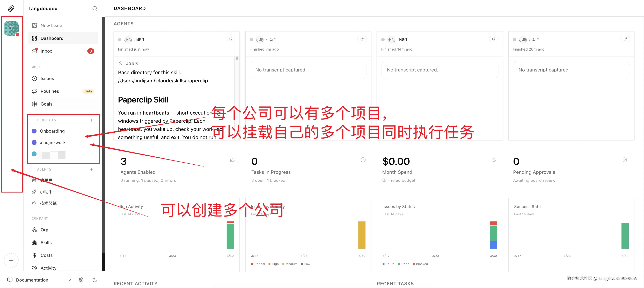The width and height of the screenshot is (644, 288).
Task: Click the search magnifier icon beside tangdoudou
Action: (x=95, y=9)
